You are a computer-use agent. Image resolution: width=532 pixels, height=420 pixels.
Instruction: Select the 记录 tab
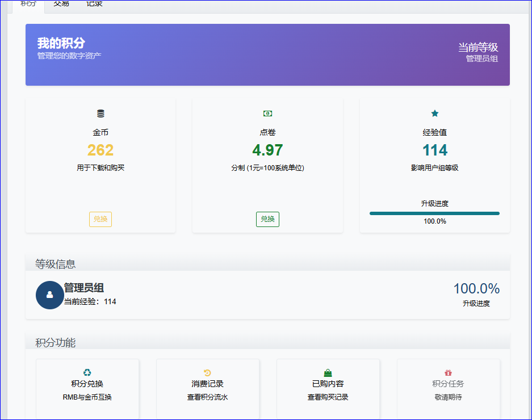click(x=94, y=3)
